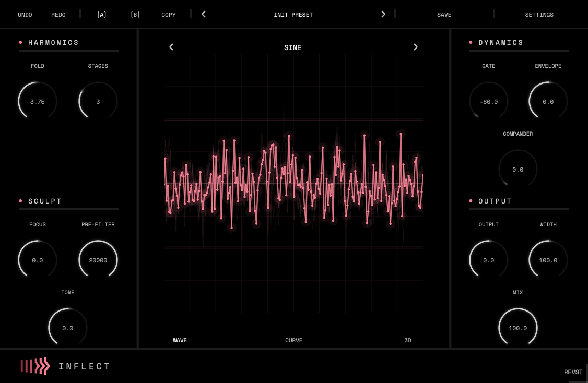Switch to the Curve view tab
The height and width of the screenshot is (383, 588).
(x=293, y=340)
